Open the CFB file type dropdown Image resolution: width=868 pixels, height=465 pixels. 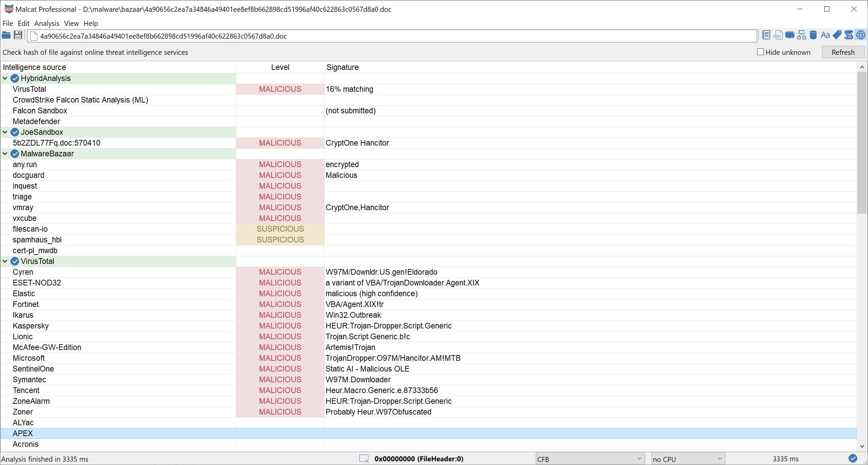click(590, 459)
